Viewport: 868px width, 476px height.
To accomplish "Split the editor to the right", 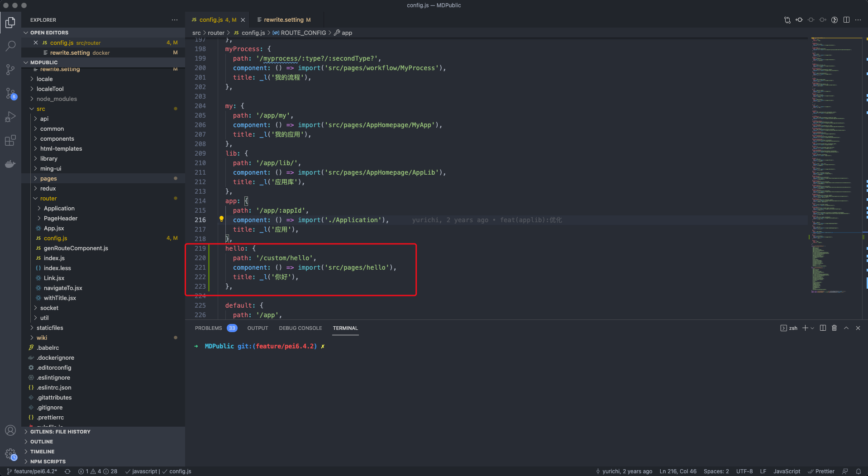I will tap(846, 20).
